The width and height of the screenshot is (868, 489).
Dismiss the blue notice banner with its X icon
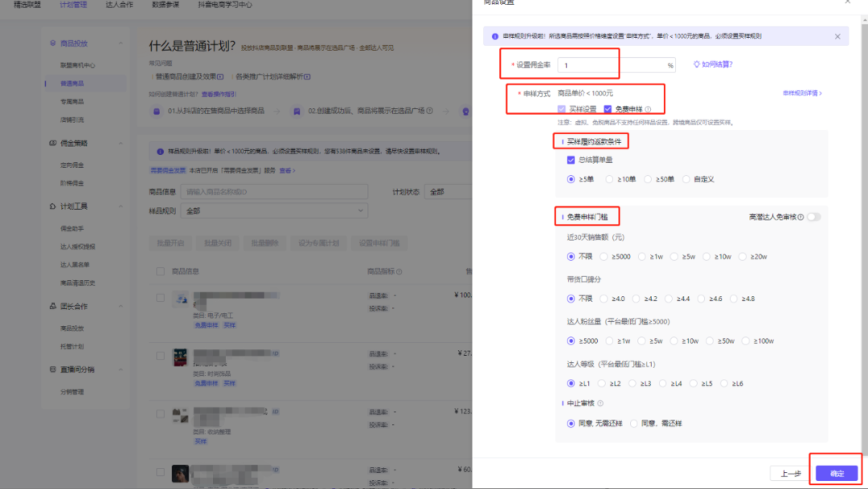coord(837,36)
